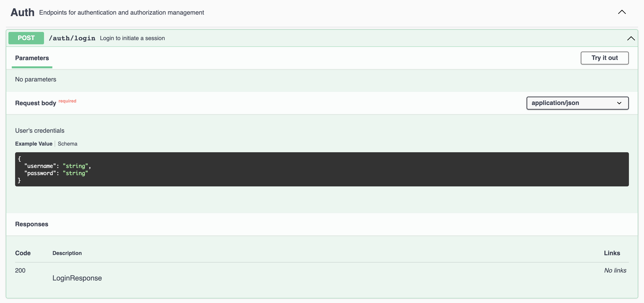Click the green POST method badge
The height and width of the screenshot is (303, 644).
(26, 38)
